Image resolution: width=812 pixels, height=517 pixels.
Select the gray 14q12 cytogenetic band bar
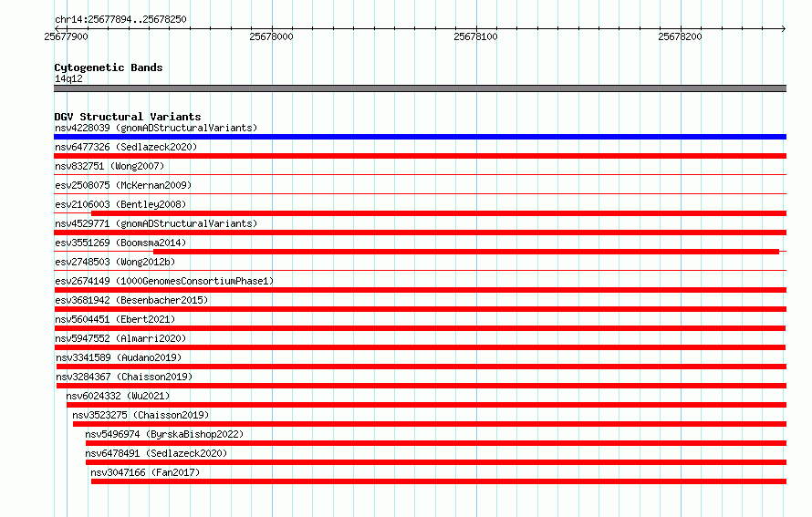tap(420, 88)
